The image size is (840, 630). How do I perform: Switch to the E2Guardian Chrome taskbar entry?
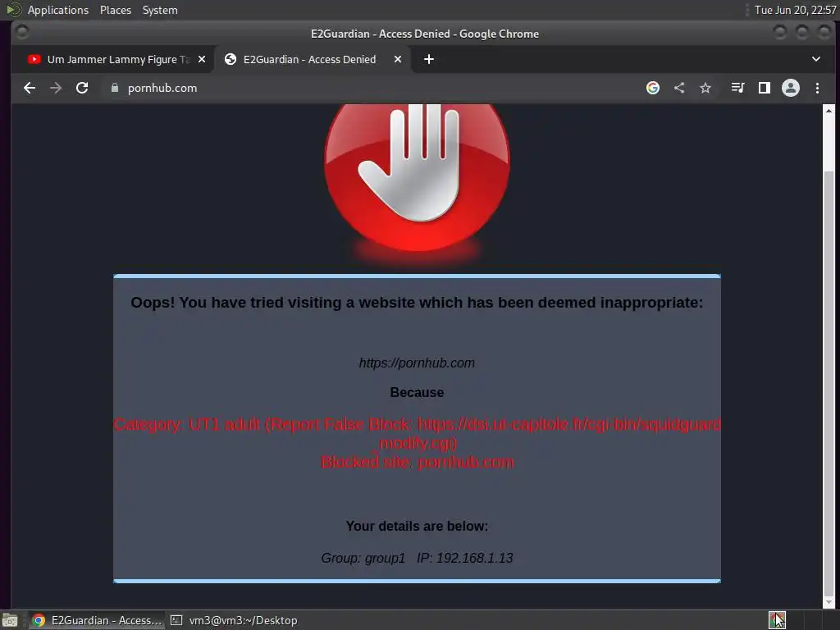(97, 620)
